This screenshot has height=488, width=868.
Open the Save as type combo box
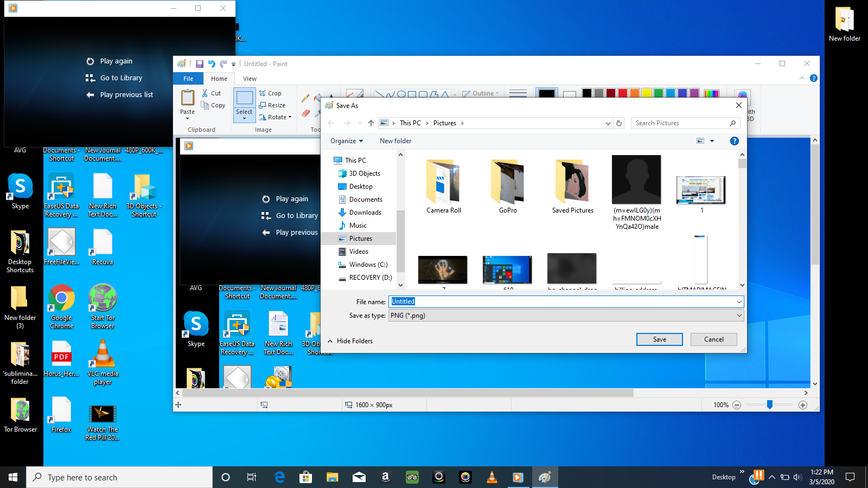coord(566,316)
